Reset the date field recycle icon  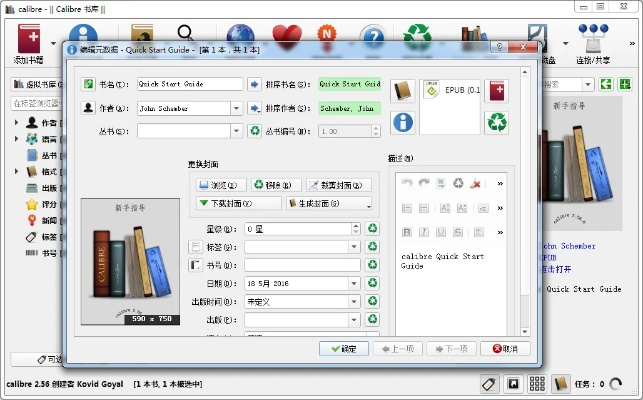coord(372,283)
